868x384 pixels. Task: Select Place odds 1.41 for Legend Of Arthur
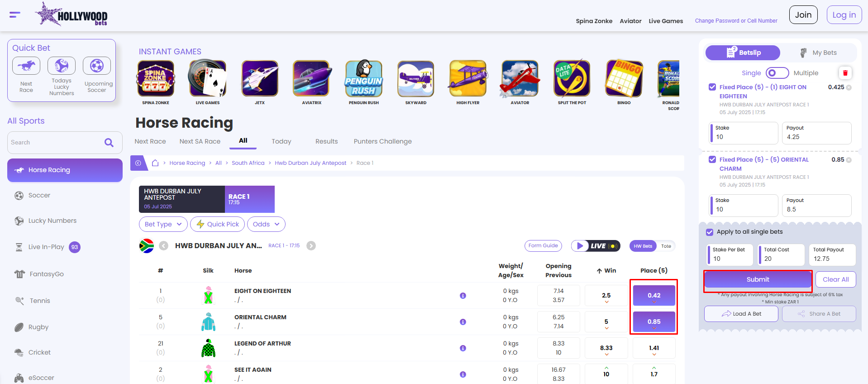(x=654, y=348)
